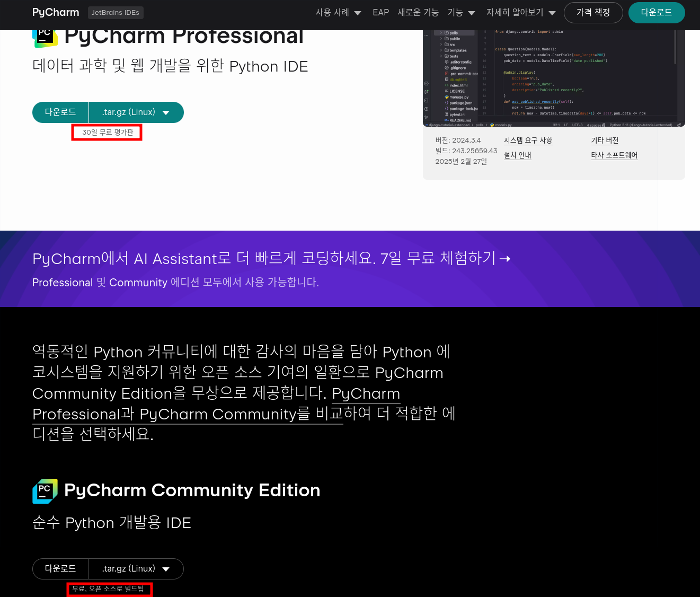Open the AI Assistant 7일 무료 체험하기 banner link

(271, 258)
